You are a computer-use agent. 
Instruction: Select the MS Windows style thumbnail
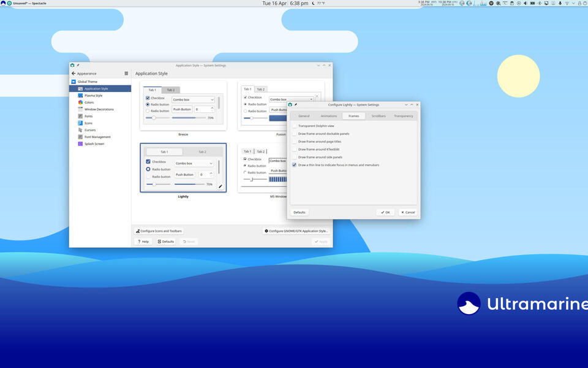coord(262,168)
